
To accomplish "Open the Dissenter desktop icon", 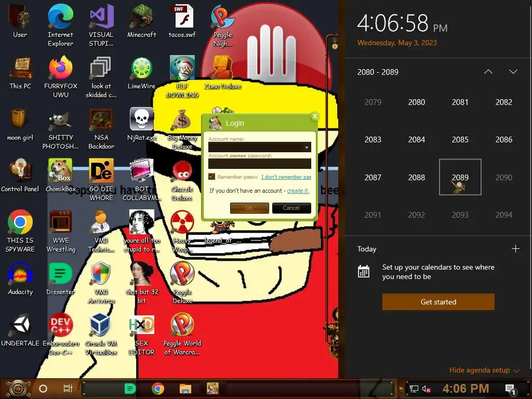I will coord(60,278).
